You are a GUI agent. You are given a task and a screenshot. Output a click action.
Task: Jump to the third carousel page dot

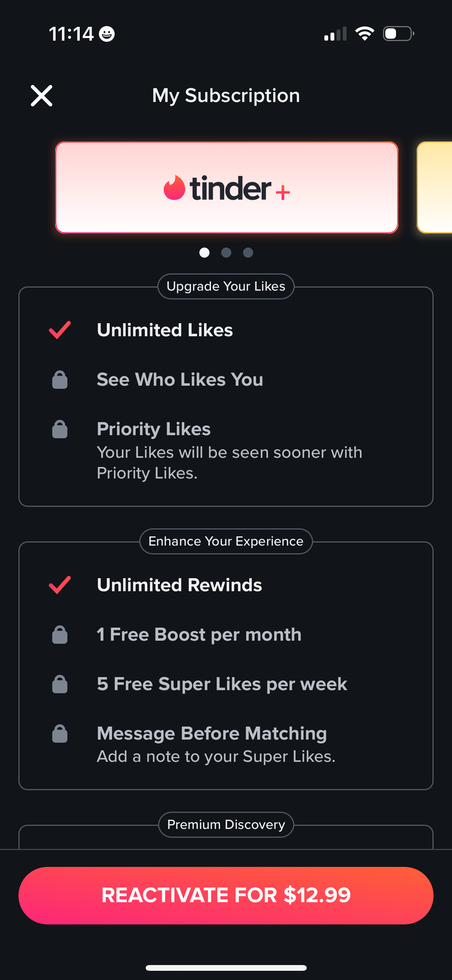tap(248, 253)
